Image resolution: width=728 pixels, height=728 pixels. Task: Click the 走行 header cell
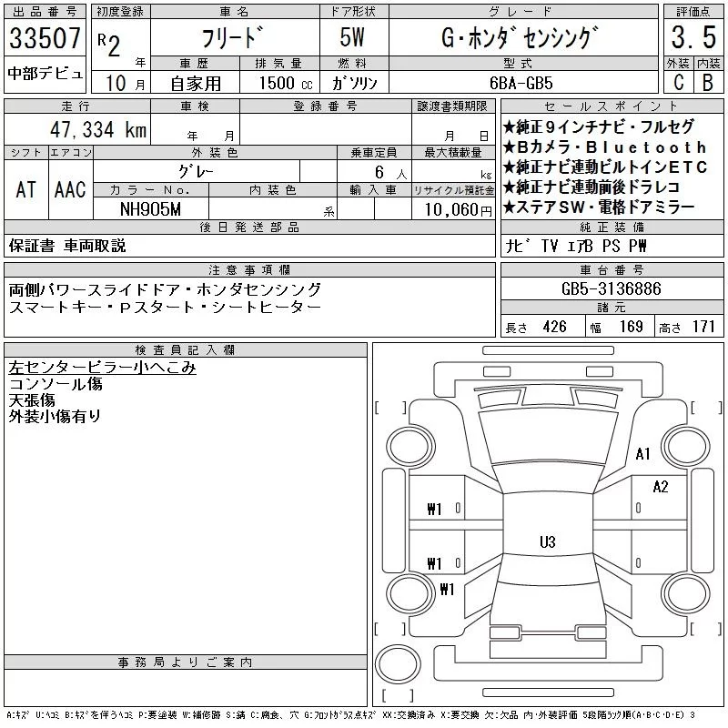pyautogui.click(x=76, y=106)
